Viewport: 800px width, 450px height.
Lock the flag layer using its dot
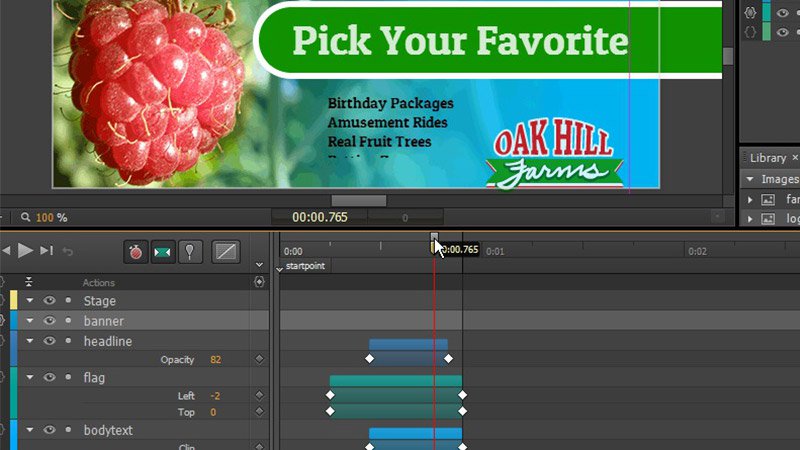click(x=68, y=377)
